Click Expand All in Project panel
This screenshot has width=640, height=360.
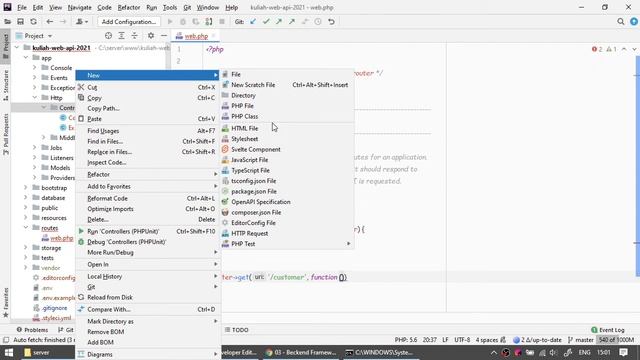click(x=121, y=36)
